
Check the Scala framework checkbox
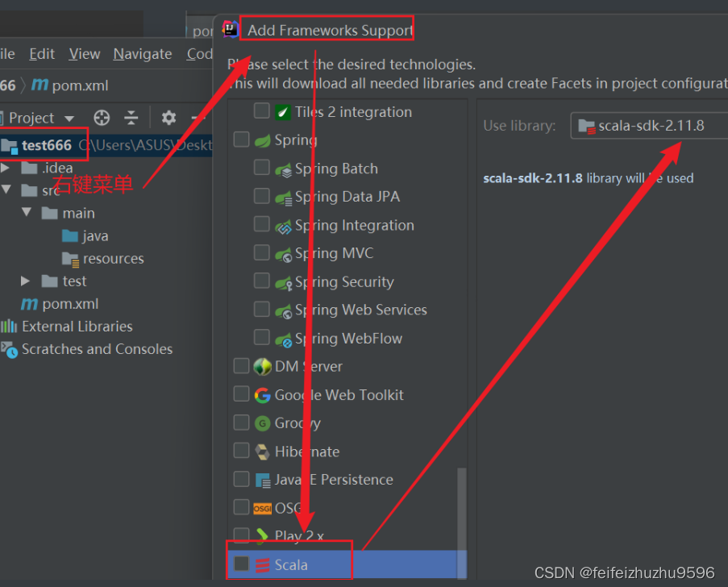(241, 564)
